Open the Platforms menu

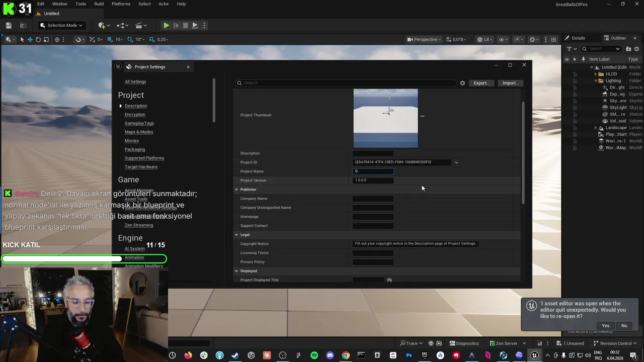pos(121,4)
